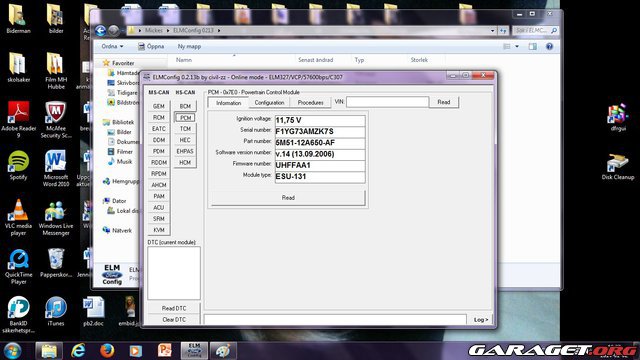Viewport: 640px width, 360px height.
Task: Expand the Explorer address bar history dropdown
Action: pos(492,31)
